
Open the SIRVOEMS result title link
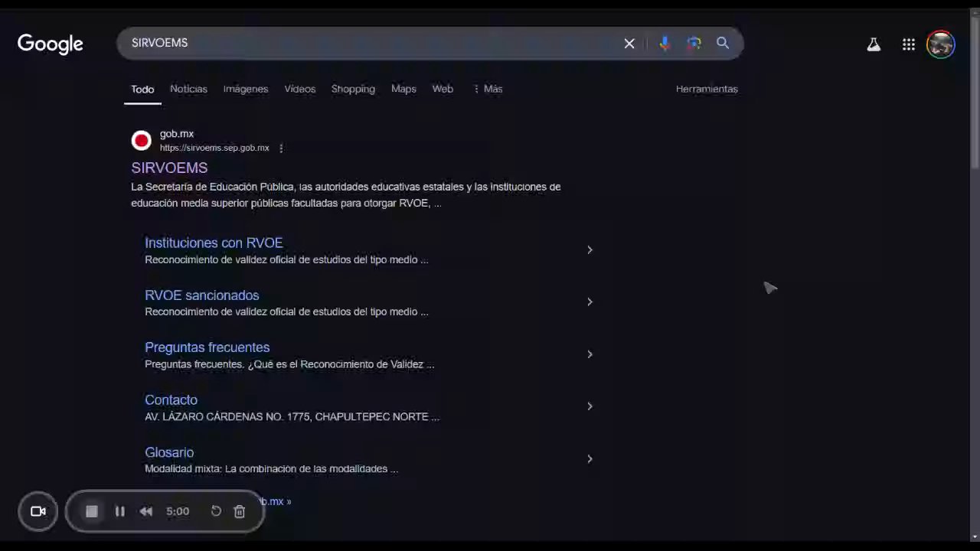pos(169,168)
